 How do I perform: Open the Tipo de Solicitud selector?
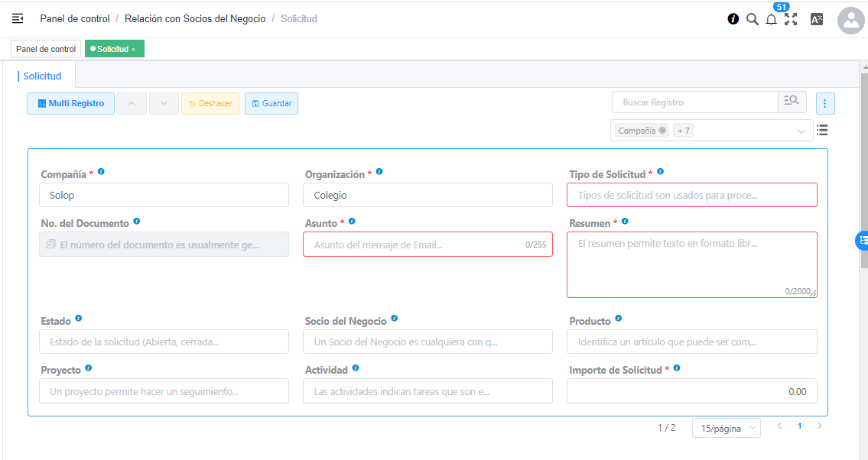click(691, 195)
